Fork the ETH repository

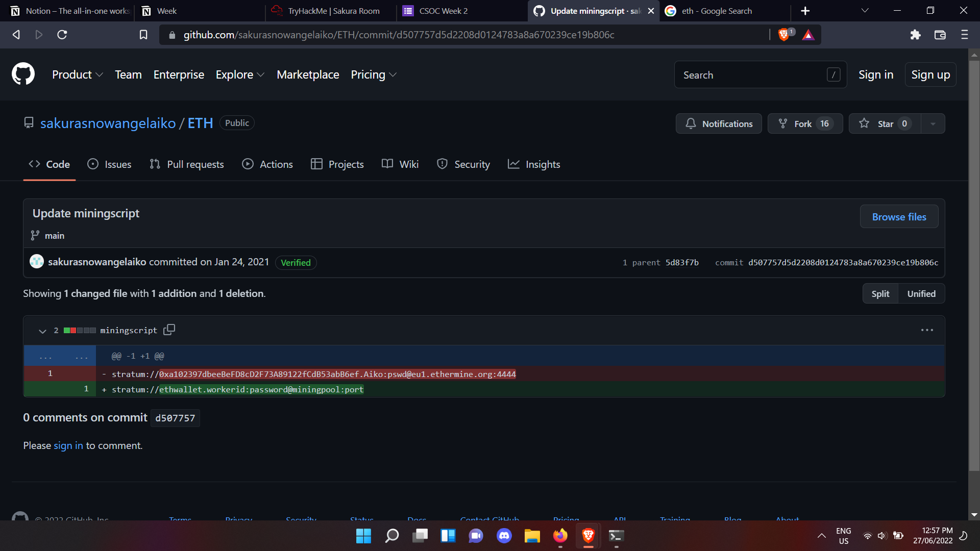pyautogui.click(x=805, y=123)
